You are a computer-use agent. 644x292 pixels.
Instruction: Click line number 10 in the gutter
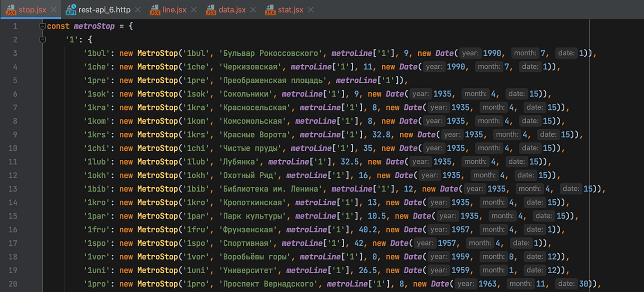point(13,148)
